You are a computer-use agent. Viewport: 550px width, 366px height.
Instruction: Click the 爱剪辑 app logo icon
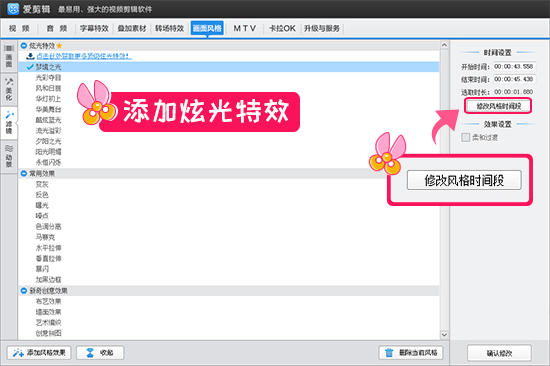point(13,9)
